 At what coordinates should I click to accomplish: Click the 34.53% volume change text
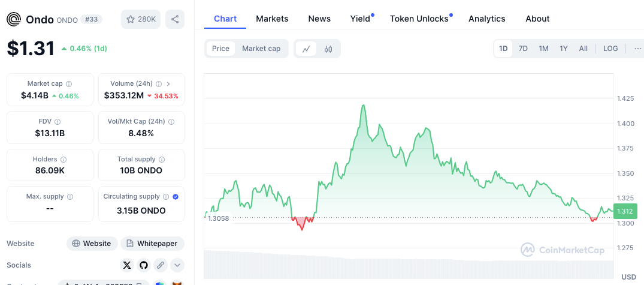[x=166, y=96]
